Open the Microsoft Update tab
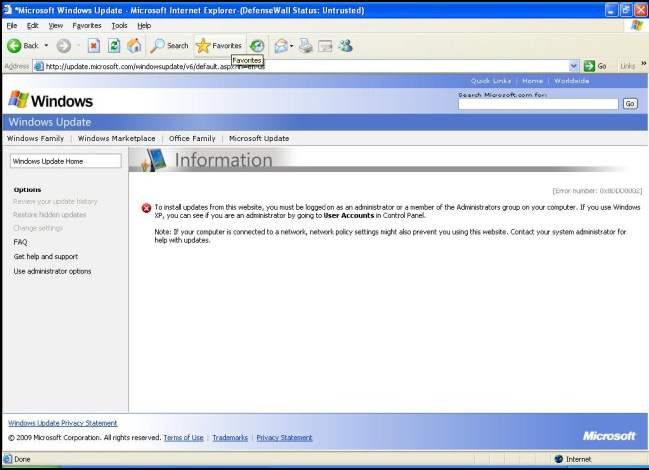This screenshot has height=470, width=649. point(259,139)
